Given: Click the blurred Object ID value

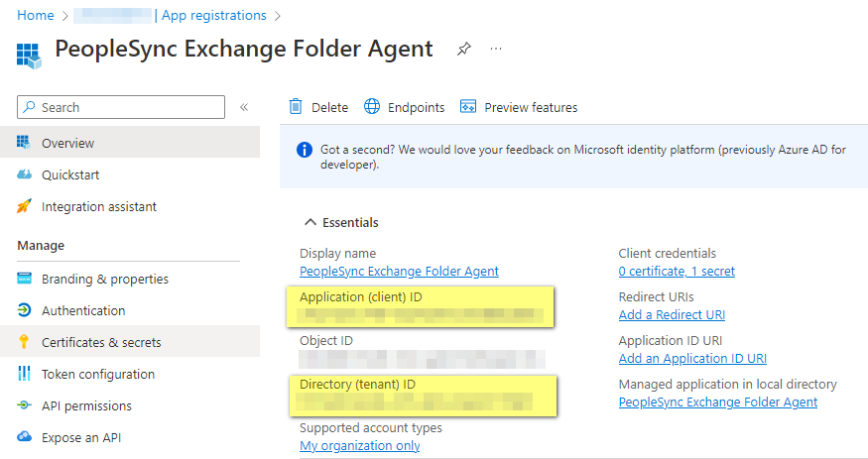Looking at the screenshot, I should [422, 359].
